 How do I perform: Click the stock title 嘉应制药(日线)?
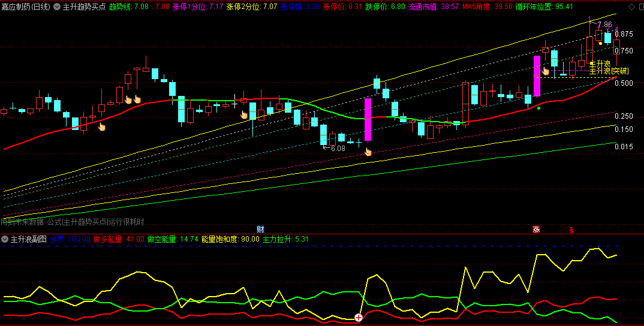26,7
